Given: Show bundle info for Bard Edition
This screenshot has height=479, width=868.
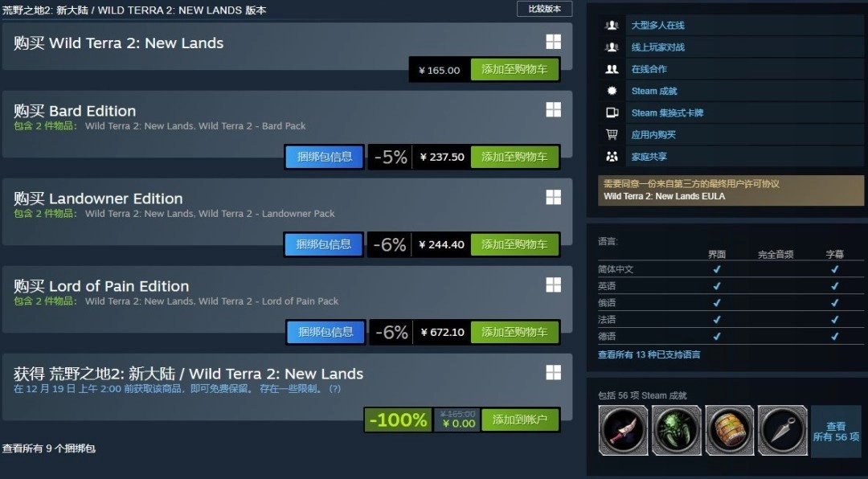Looking at the screenshot, I should pyautogui.click(x=325, y=157).
